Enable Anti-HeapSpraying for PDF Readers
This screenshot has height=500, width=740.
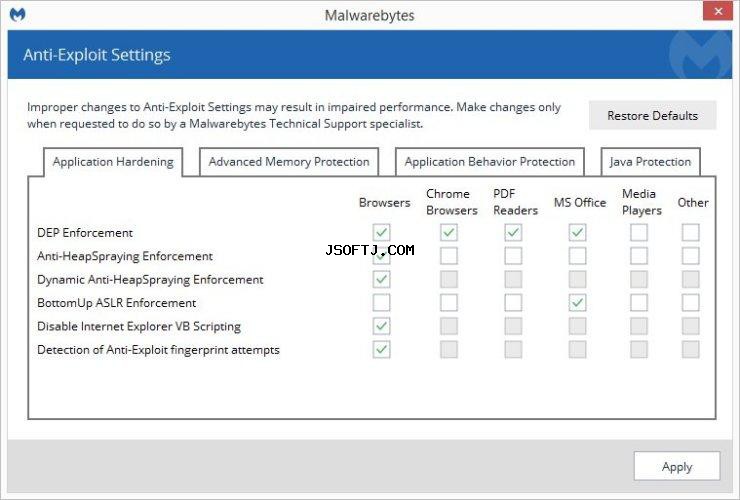click(513, 256)
